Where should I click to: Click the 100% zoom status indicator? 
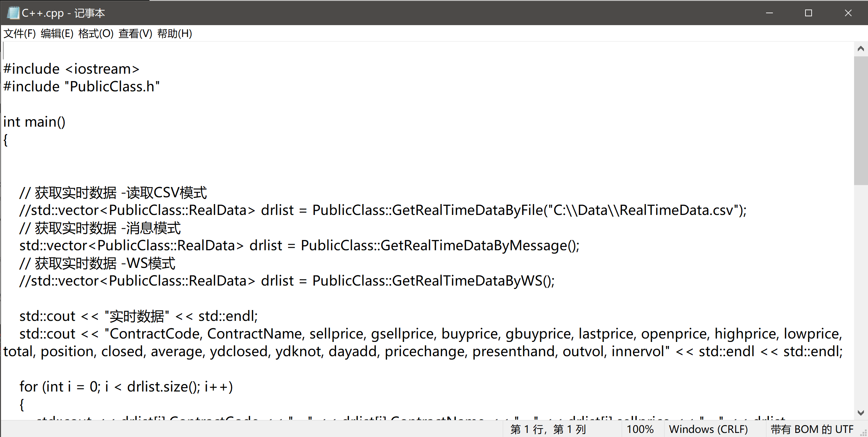click(640, 429)
